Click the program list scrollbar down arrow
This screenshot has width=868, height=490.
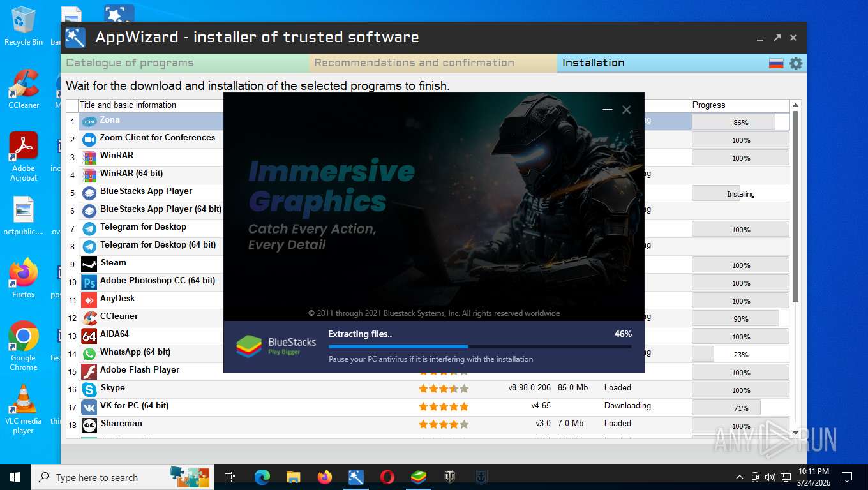pos(795,433)
